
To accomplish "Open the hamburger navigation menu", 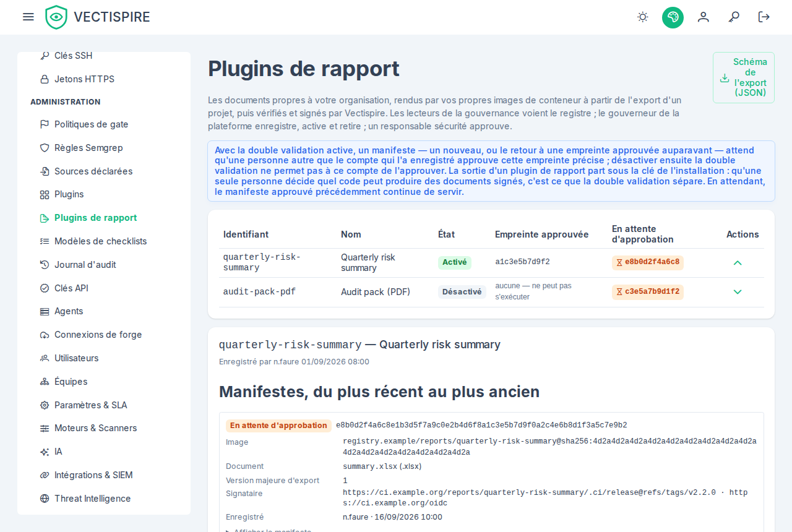I will coord(28,17).
